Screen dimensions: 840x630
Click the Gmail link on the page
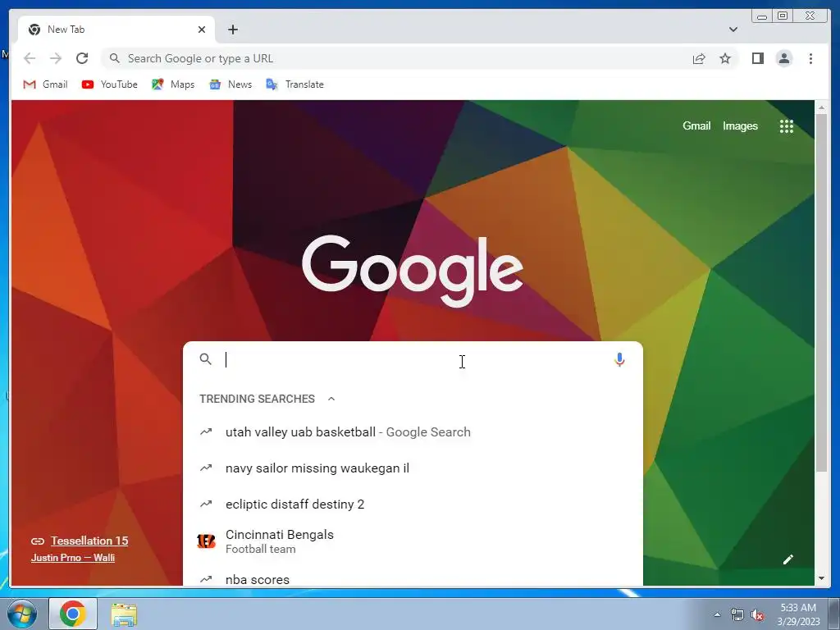tap(696, 126)
